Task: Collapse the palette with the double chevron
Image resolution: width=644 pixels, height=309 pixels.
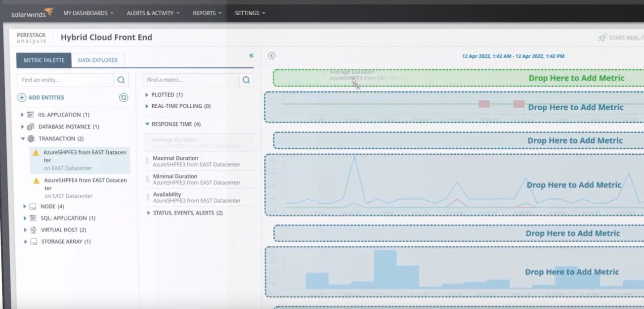Action: click(x=251, y=56)
